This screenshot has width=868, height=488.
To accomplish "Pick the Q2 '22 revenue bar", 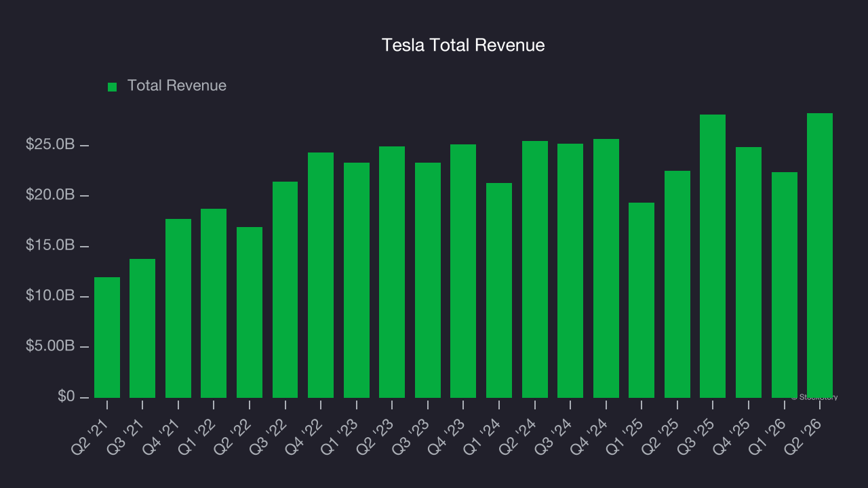I will click(250, 312).
